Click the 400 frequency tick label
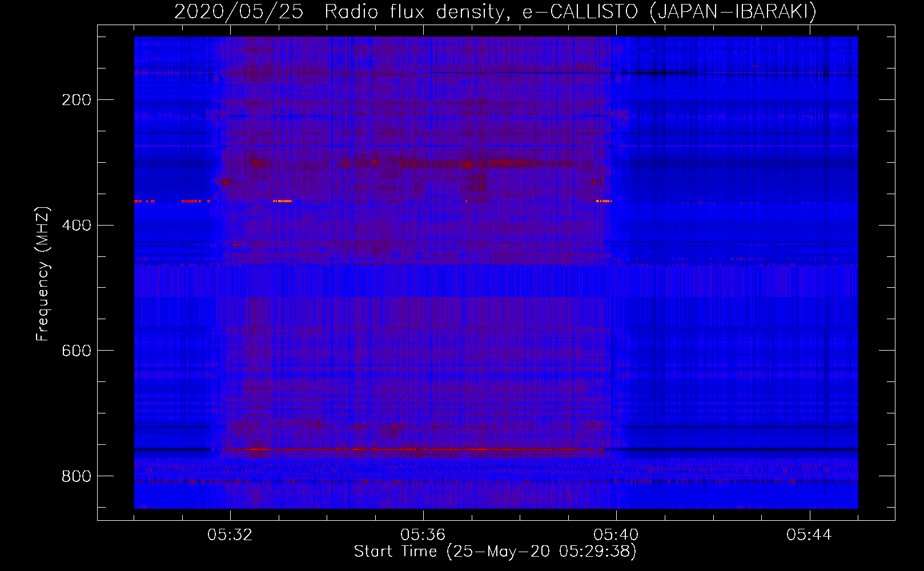This screenshot has width=924, height=571. (x=77, y=225)
